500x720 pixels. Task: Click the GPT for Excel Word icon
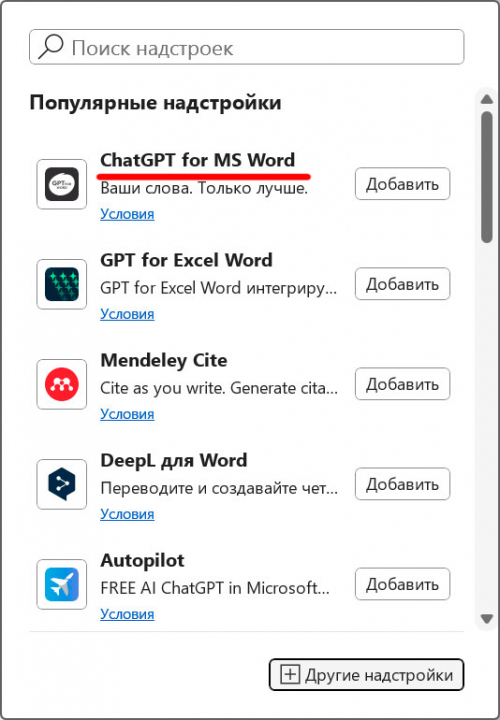(x=62, y=284)
